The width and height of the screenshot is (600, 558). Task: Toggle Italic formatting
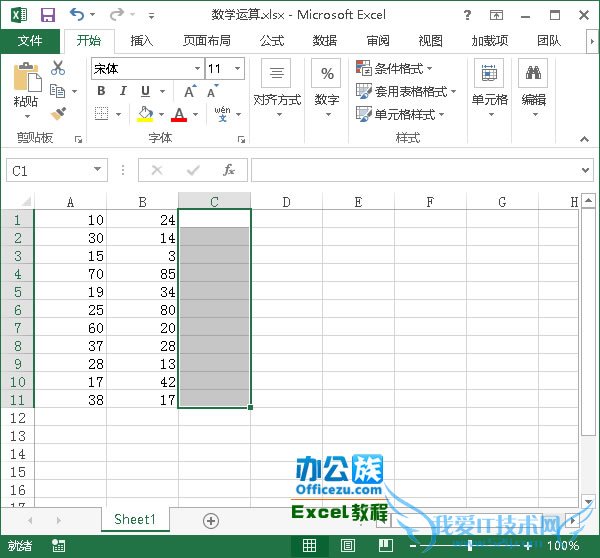click(121, 91)
